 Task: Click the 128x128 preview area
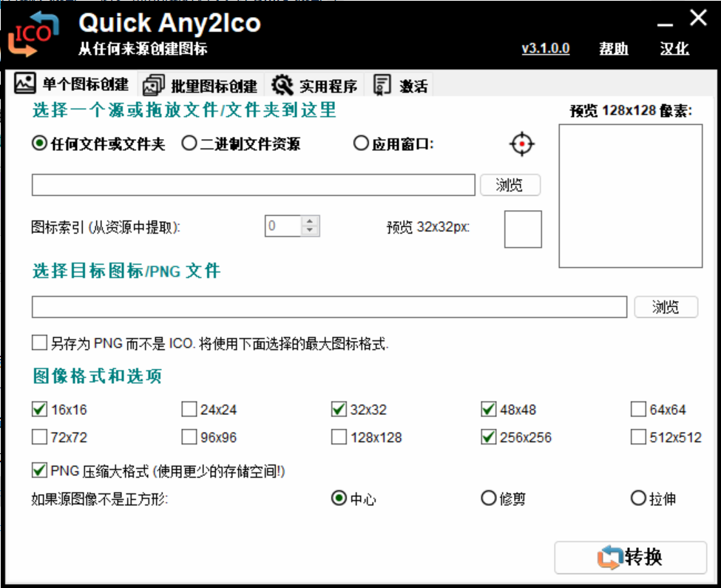[x=631, y=196]
